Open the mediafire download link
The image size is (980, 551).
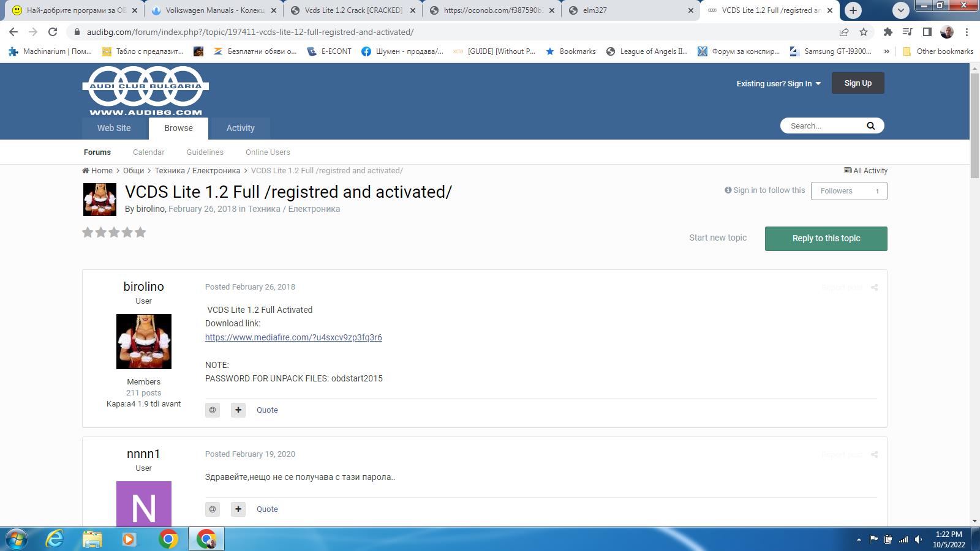pos(293,337)
